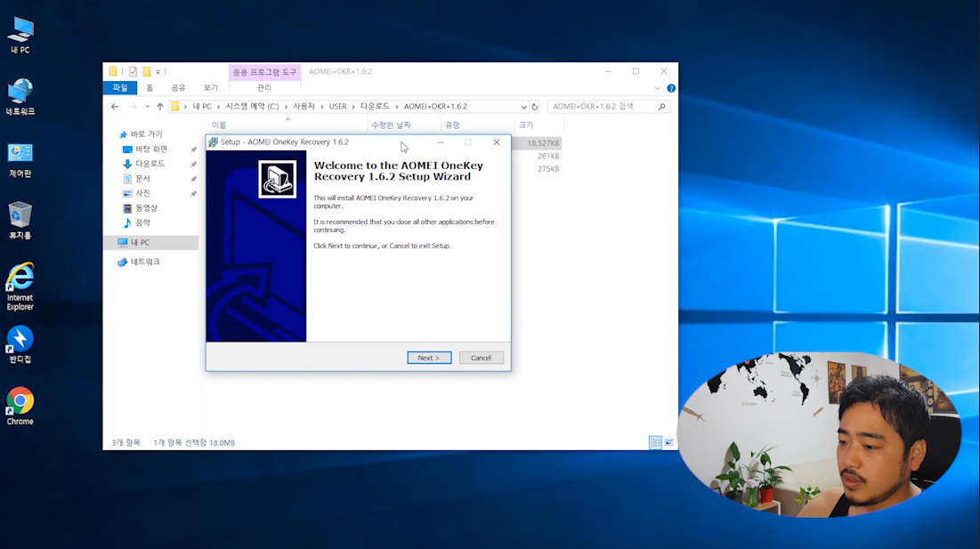Open 바탕 화면 in navigation pane

151,149
